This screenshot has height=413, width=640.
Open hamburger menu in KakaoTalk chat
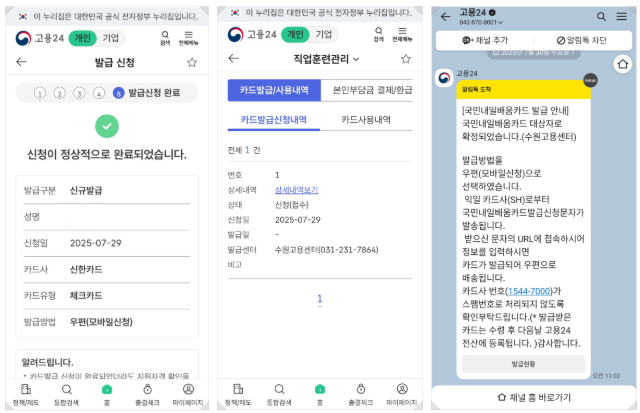click(622, 17)
